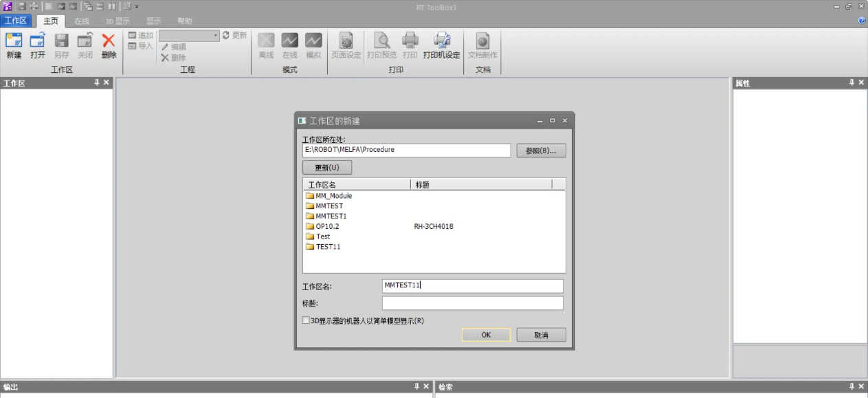The height and width of the screenshot is (398, 868).
Task: Click the 新建 (New) workspace icon
Action: point(14,45)
